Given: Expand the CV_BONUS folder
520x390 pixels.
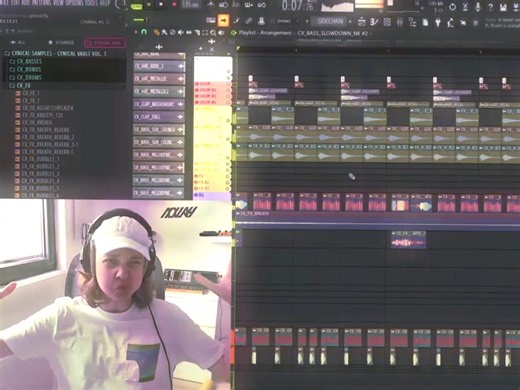Looking at the screenshot, I should click(25, 69).
